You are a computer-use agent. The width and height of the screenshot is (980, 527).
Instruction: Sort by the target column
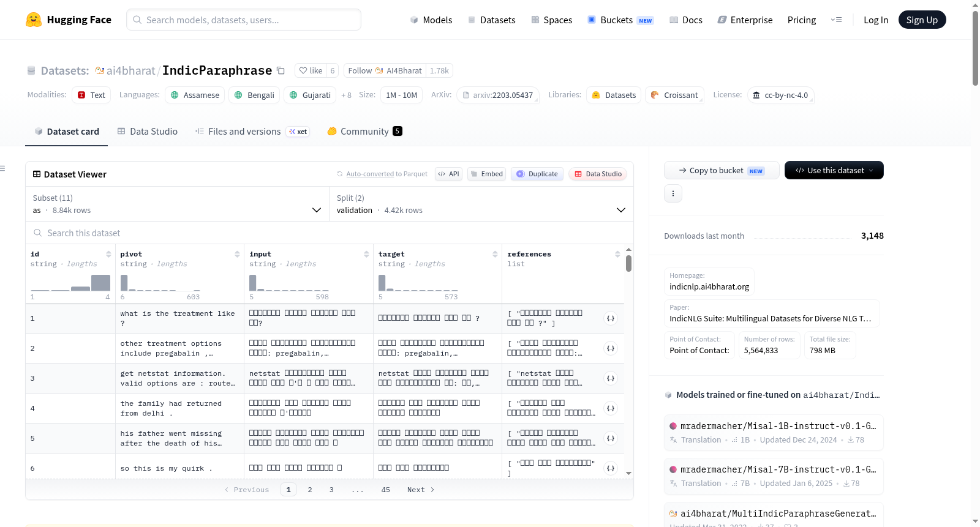(495, 254)
